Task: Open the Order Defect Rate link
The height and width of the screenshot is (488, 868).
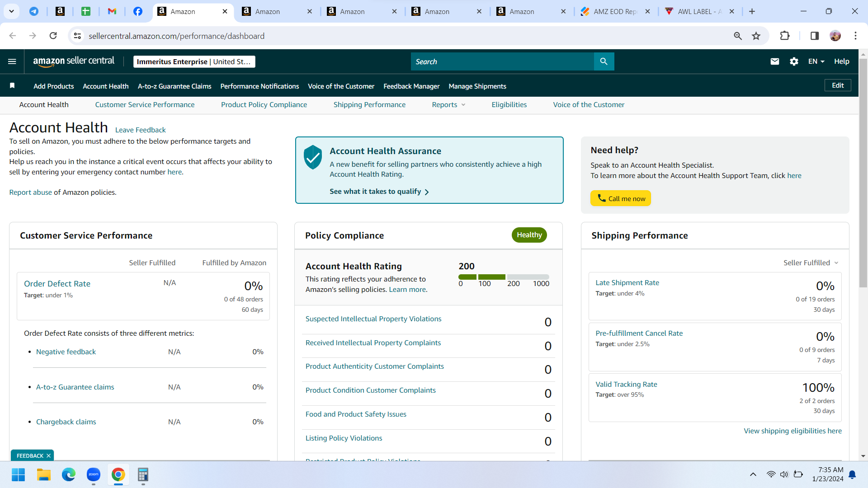Action: (x=57, y=284)
